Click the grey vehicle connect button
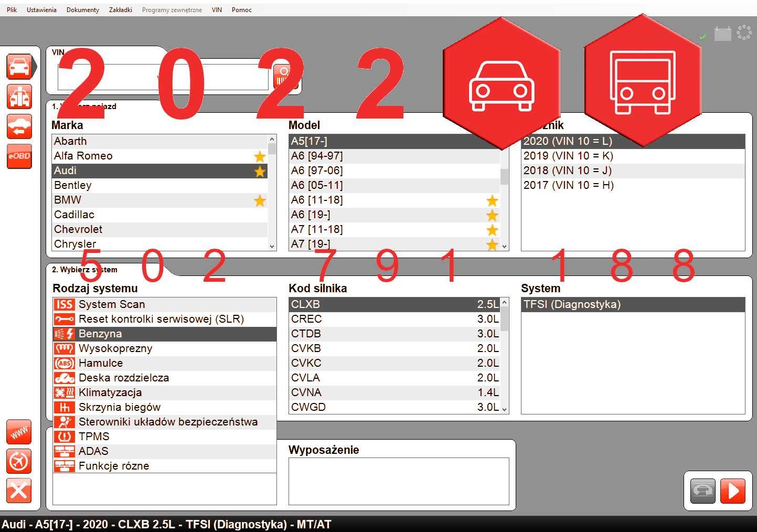 coord(703,491)
